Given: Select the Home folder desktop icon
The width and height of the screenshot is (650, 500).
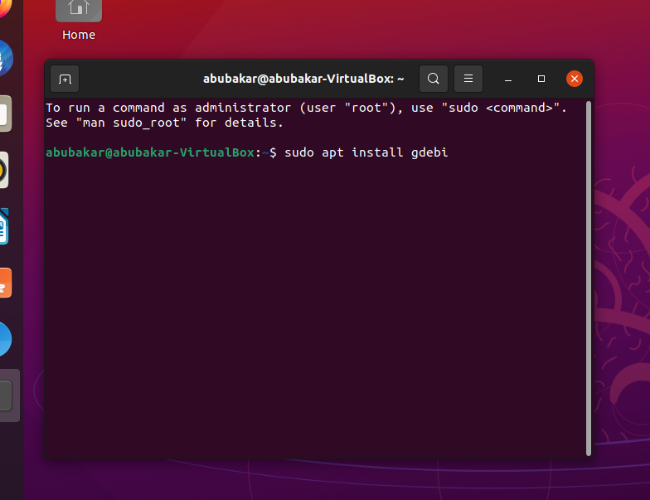Looking at the screenshot, I should pos(78,18).
